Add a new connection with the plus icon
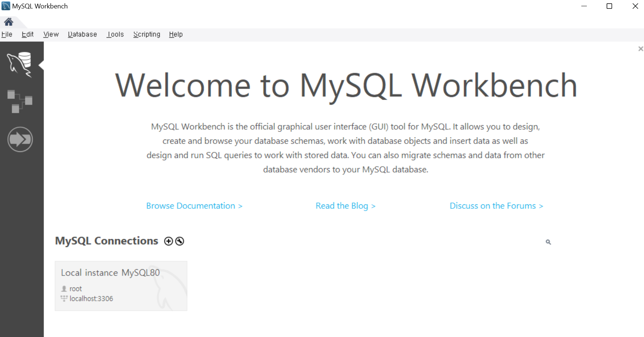The height and width of the screenshot is (337, 644). pos(168,241)
